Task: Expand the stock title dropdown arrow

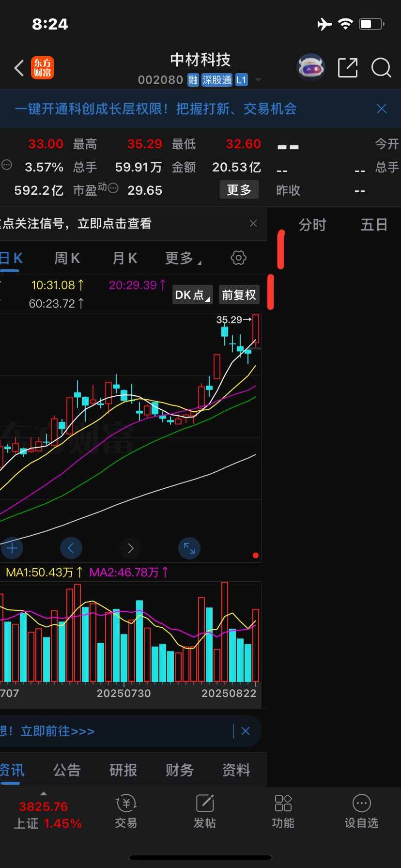Action: click(258, 80)
